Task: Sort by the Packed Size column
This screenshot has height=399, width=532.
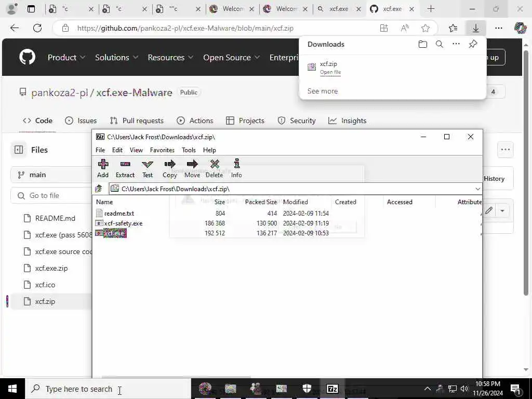Action: (x=261, y=202)
